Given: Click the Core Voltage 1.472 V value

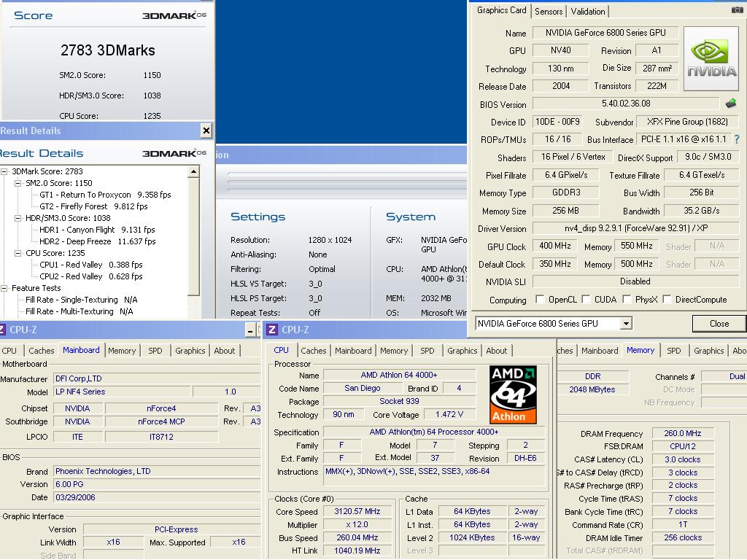Looking at the screenshot, I should (x=449, y=414).
